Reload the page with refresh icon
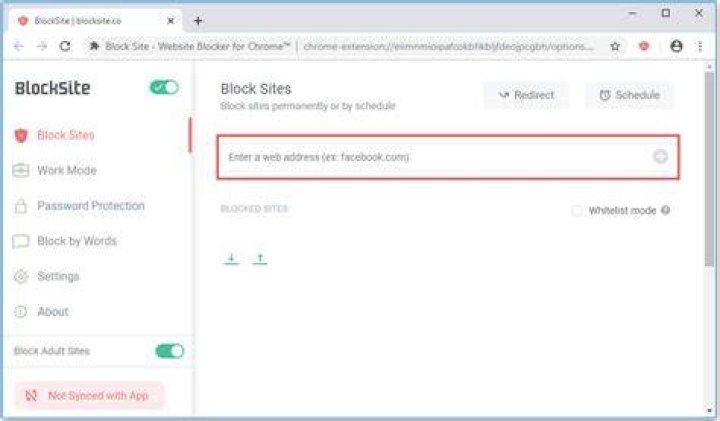 click(65, 46)
